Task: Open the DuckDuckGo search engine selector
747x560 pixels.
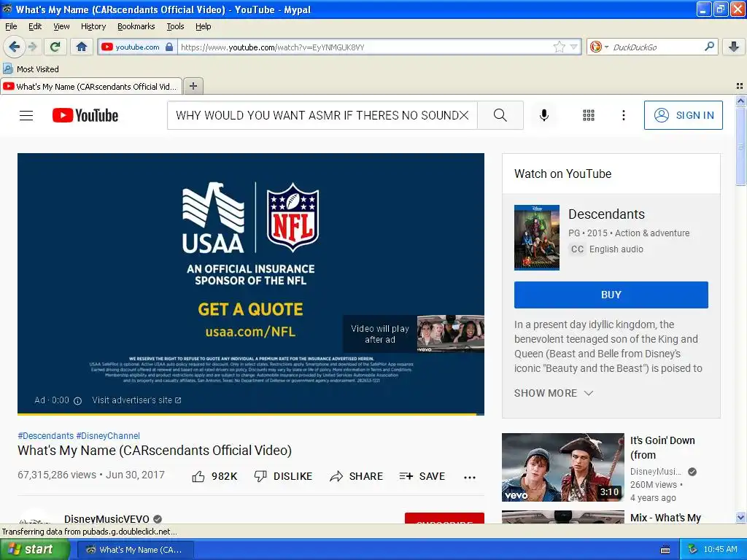Action: 599,47
